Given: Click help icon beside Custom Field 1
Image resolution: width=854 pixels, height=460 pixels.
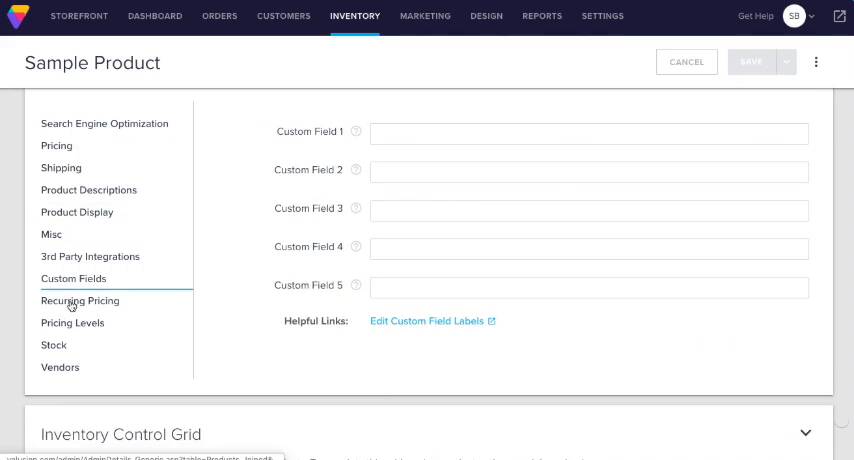Looking at the screenshot, I should click(x=356, y=131).
